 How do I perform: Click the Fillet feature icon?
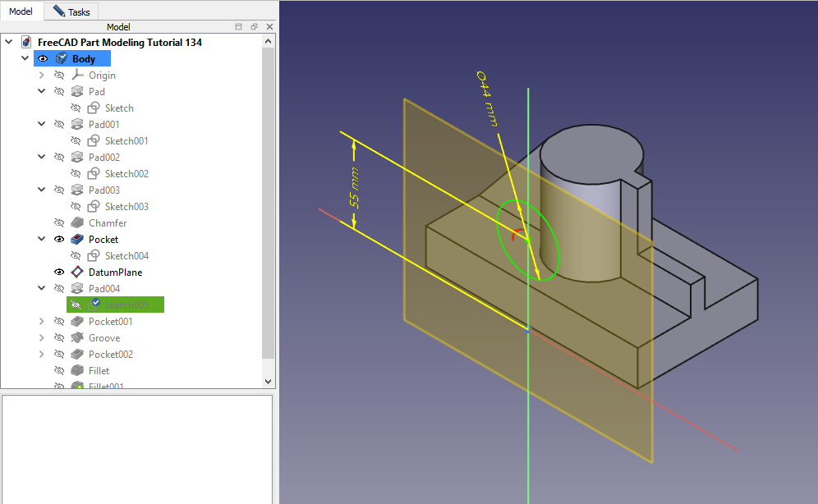[77, 371]
